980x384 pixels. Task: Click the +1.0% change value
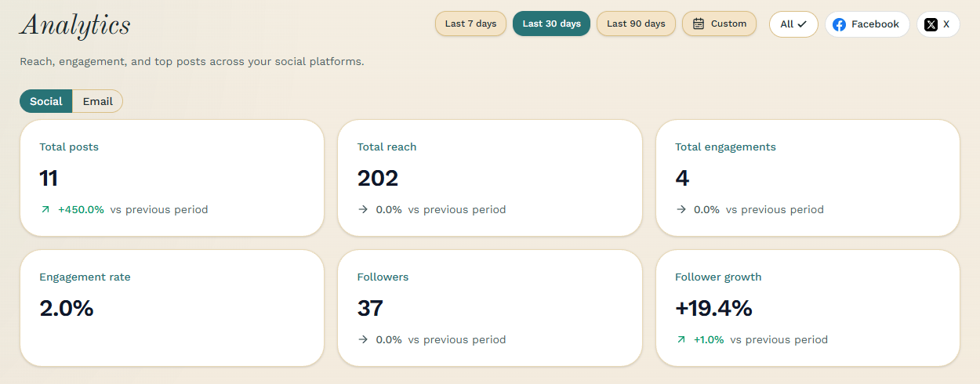(x=709, y=339)
